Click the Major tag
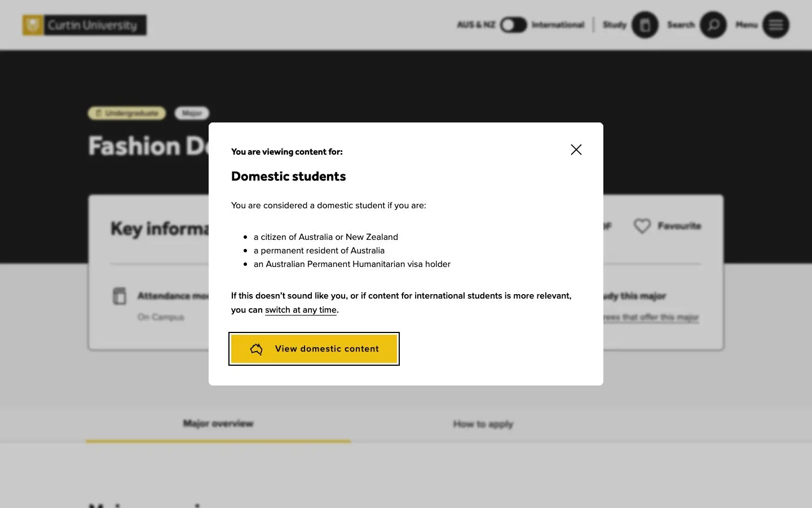Image resolution: width=812 pixels, height=508 pixels. click(192, 113)
